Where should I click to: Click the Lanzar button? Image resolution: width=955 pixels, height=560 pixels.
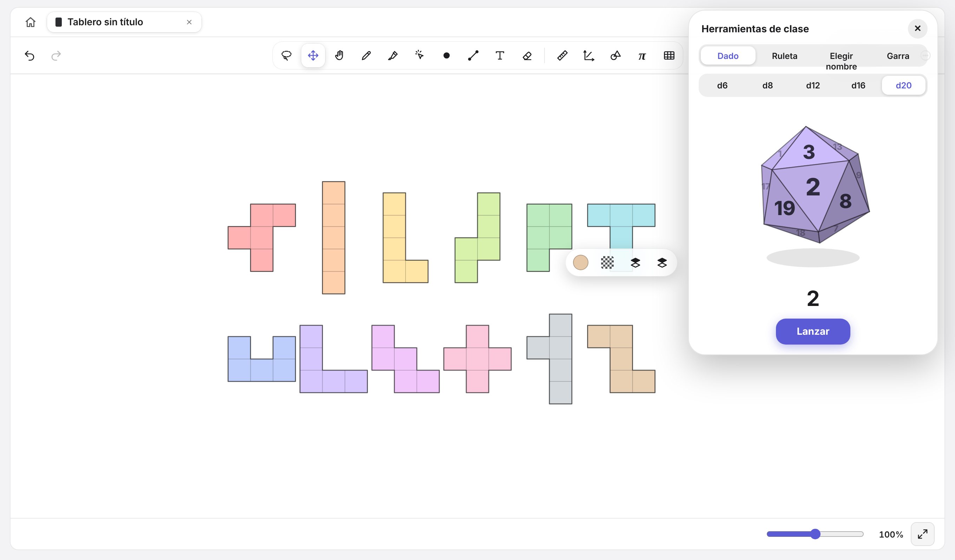(813, 331)
